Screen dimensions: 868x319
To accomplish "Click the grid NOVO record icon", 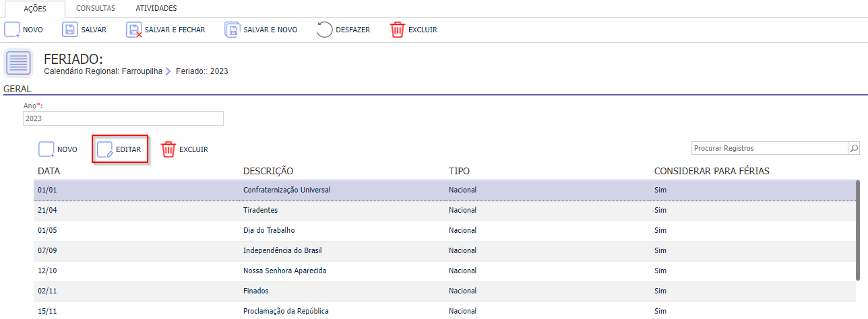I will click(46, 149).
